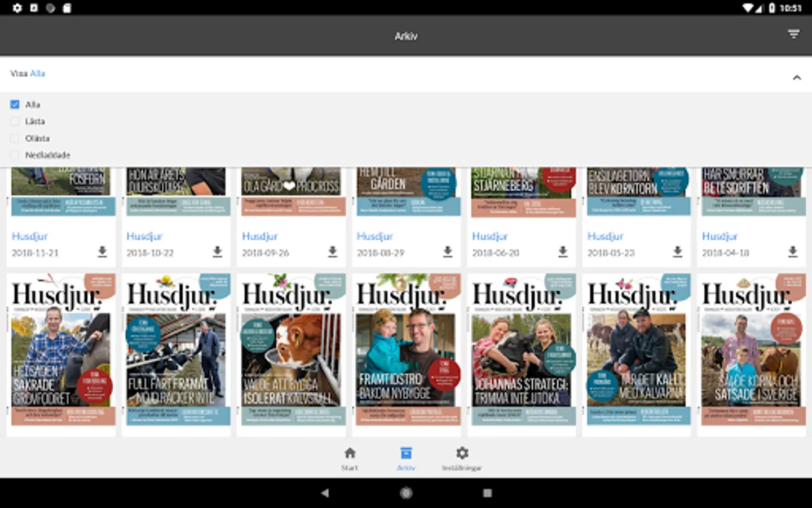812x508 pixels.
Task: Open Husdjur link for issue 2018-05-23
Action: 606,236
